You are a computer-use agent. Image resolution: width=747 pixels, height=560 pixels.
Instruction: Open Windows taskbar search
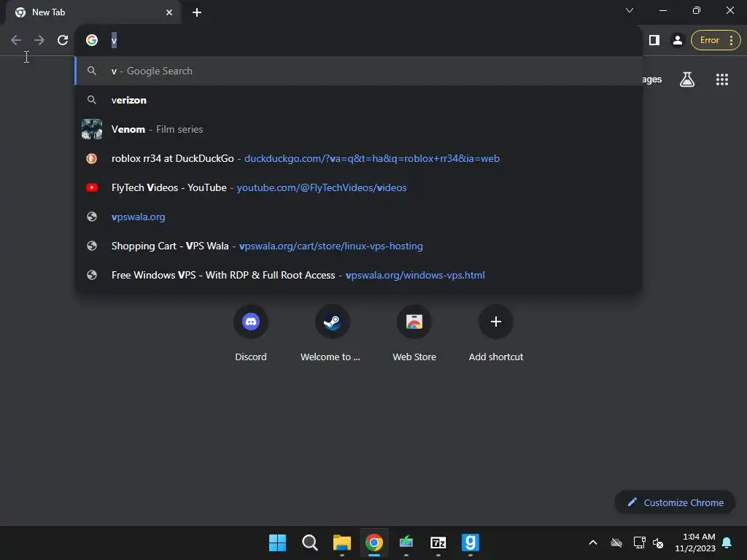tap(309, 542)
